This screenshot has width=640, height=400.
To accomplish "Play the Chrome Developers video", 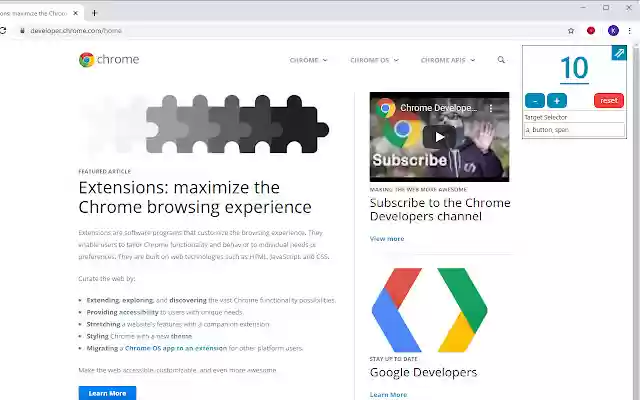I will pyautogui.click(x=439, y=137).
